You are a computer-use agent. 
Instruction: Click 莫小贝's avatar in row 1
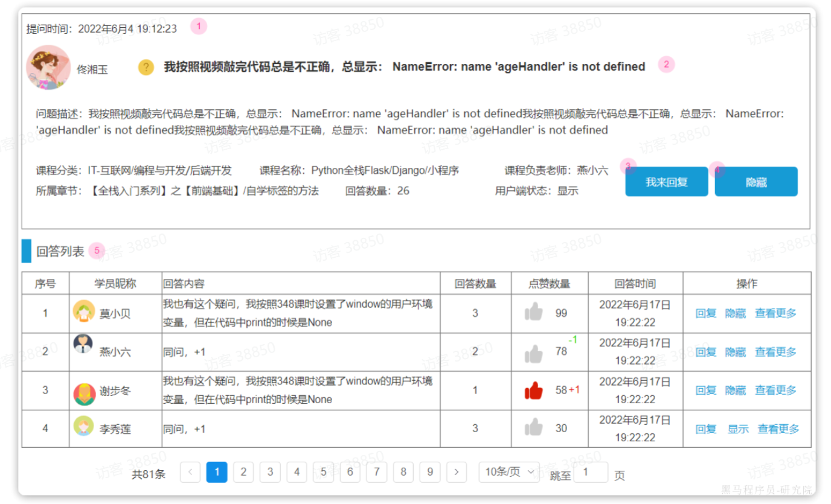coord(83,312)
